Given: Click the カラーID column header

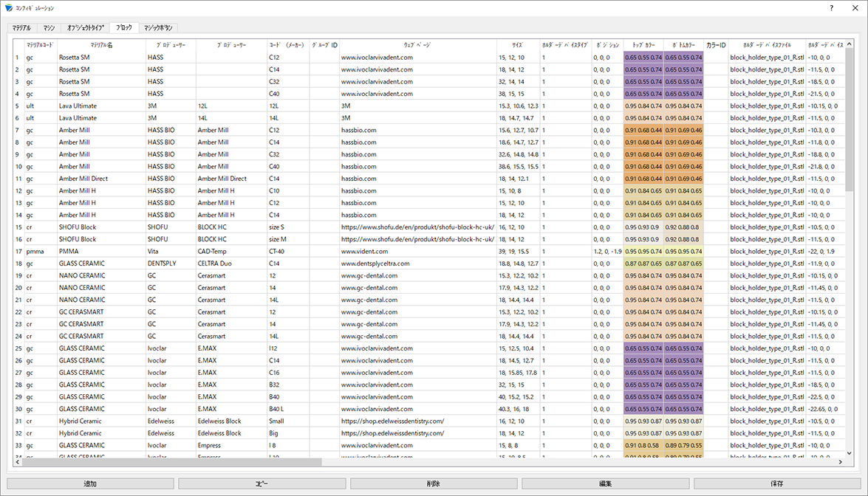Looking at the screenshot, I should pyautogui.click(x=716, y=45).
